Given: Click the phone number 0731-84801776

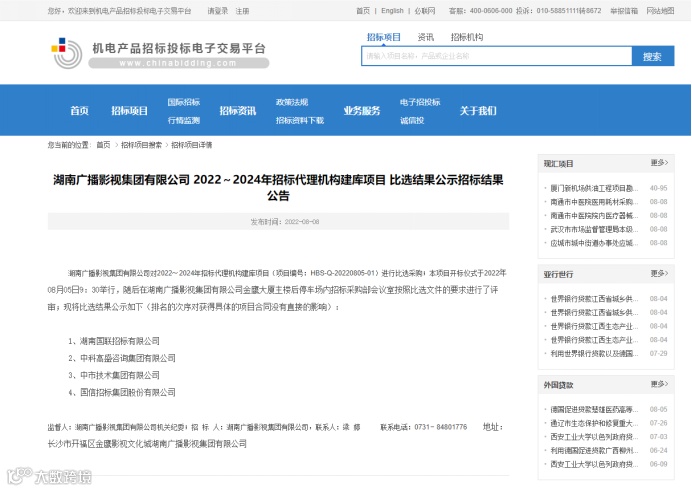Looking at the screenshot, I should point(440,427).
